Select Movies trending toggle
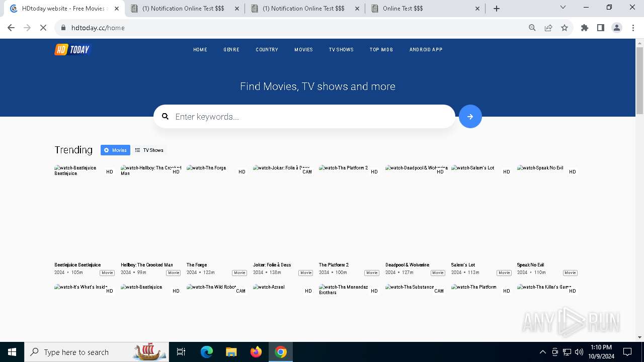Viewport: 644px width, 362px height. click(x=115, y=150)
